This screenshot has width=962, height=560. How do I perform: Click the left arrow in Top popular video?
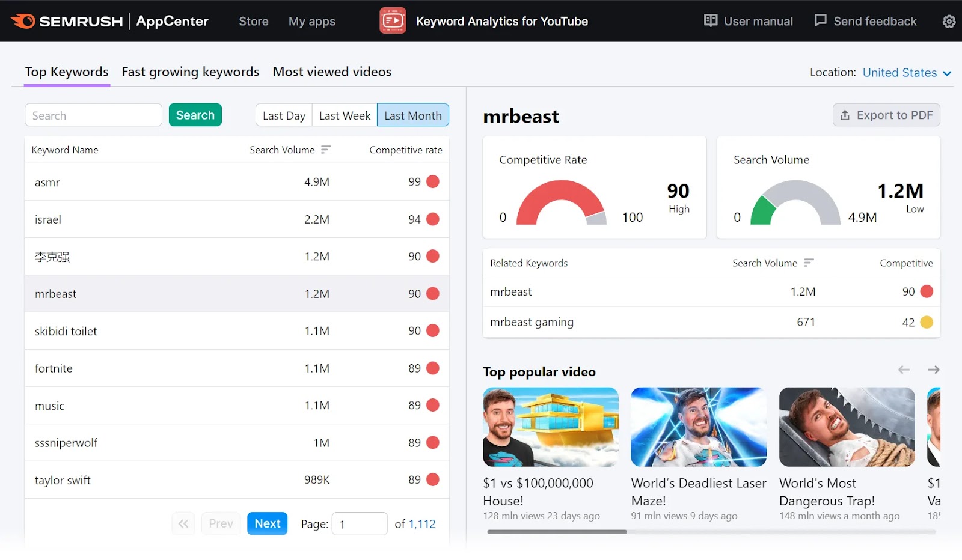(x=904, y=370)
